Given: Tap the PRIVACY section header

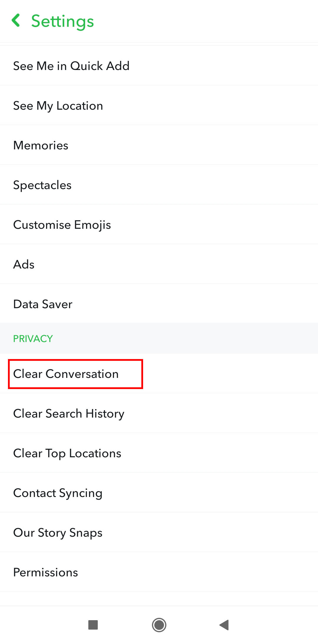Looking at the screenshot, I should 33,338.
